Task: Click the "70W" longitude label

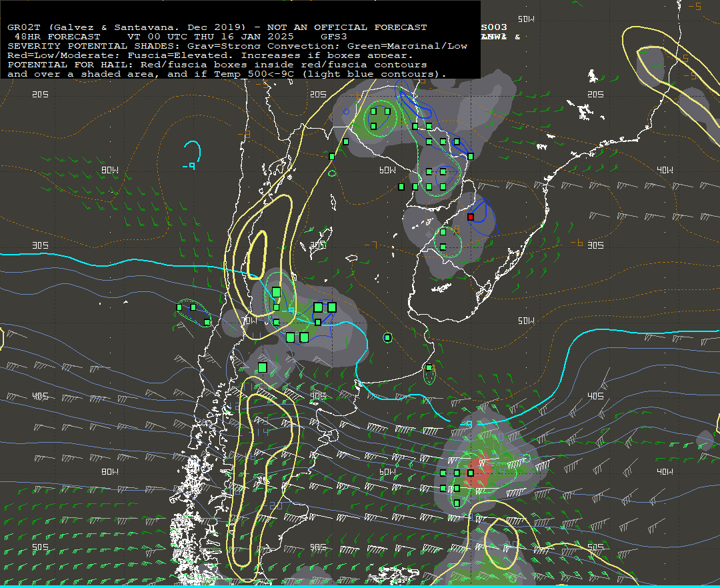Action: pos(250,321)
